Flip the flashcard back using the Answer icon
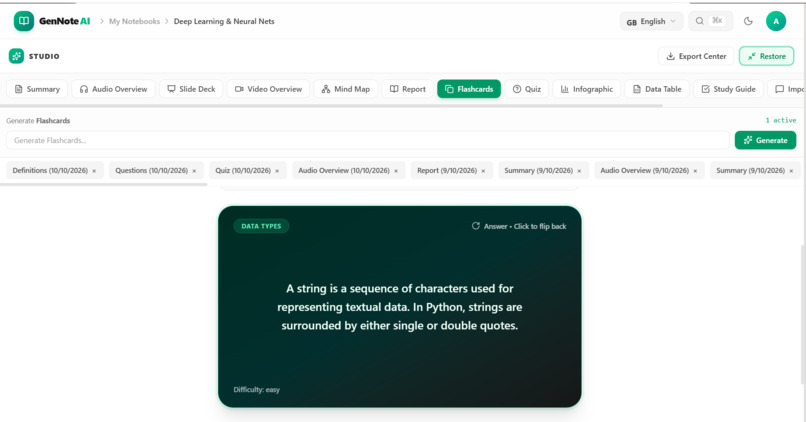Image resolution: width=806 pixels, height=422 pixels. pyautogui.click(x=475, y=226)
